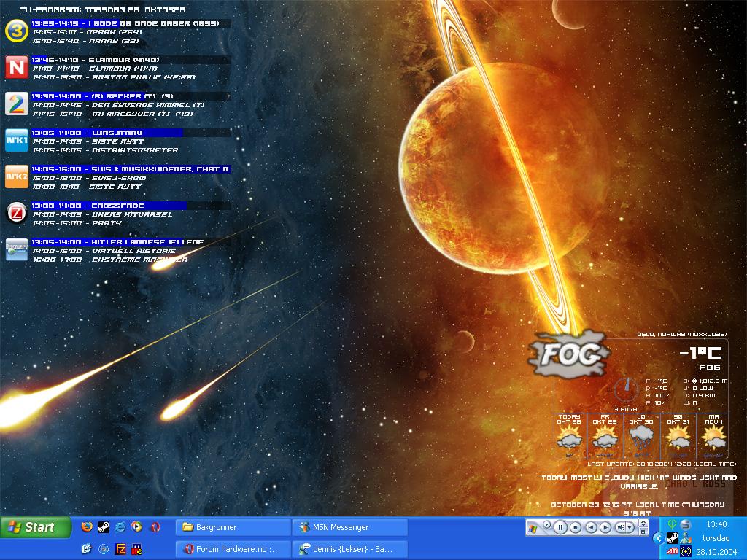Click the Z channel logo
The height and width of the screenshot is (560, 747).
tap(16, 213)
